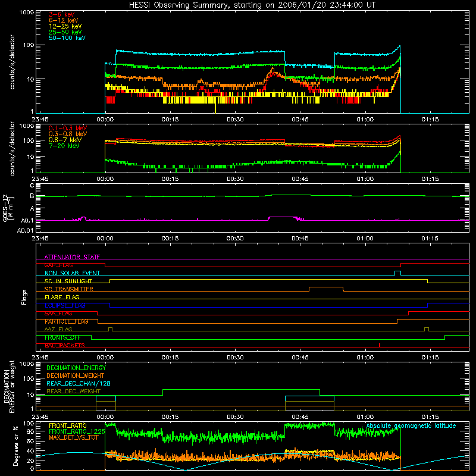The width and height of the screenshot is (476, 476).
Task: Click the HESSI Observing Summary plot title
Action: [x=252, y=5]
